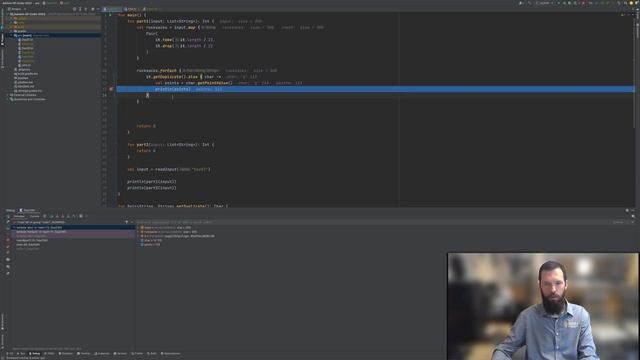
Task: Select the points variable row in Variables
Action: pyautogui.click(x=151, y=244)
